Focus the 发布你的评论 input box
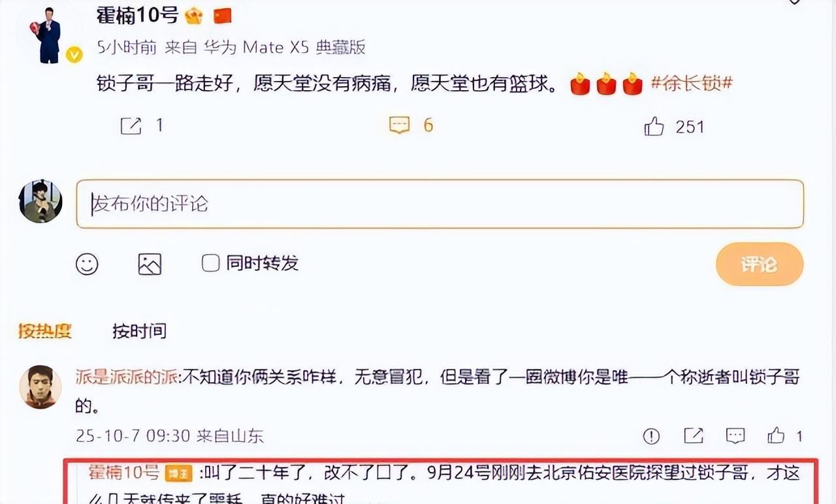Screen dimensions: 836x504 coord(440,204)
